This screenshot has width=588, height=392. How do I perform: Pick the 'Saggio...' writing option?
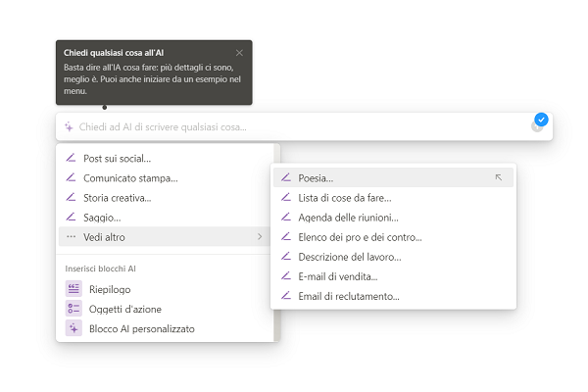(x=102, y=218)
